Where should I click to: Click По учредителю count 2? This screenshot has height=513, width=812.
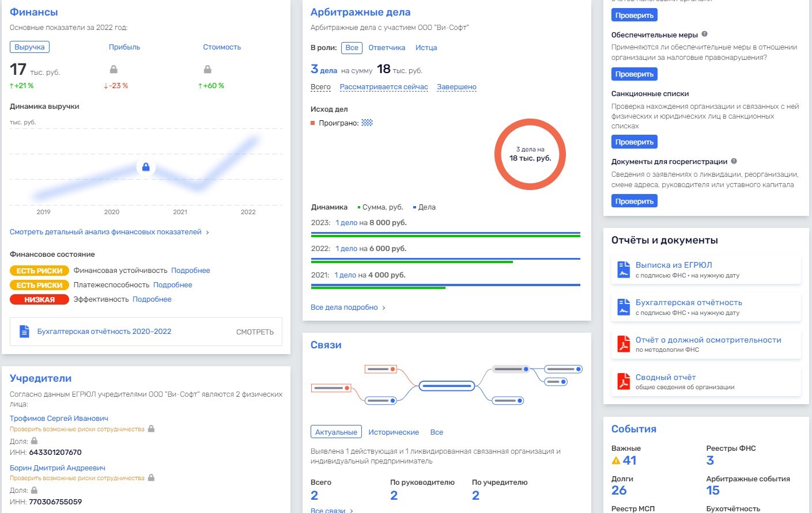[475, 496]
